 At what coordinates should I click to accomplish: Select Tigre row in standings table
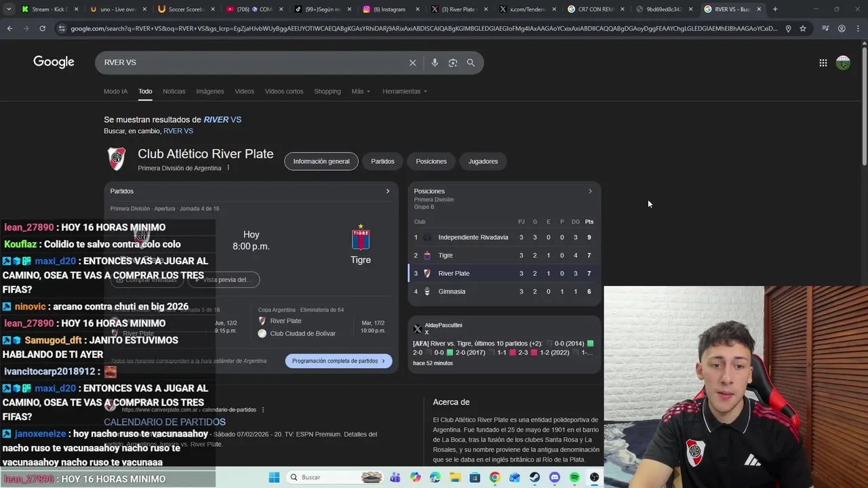505,256
